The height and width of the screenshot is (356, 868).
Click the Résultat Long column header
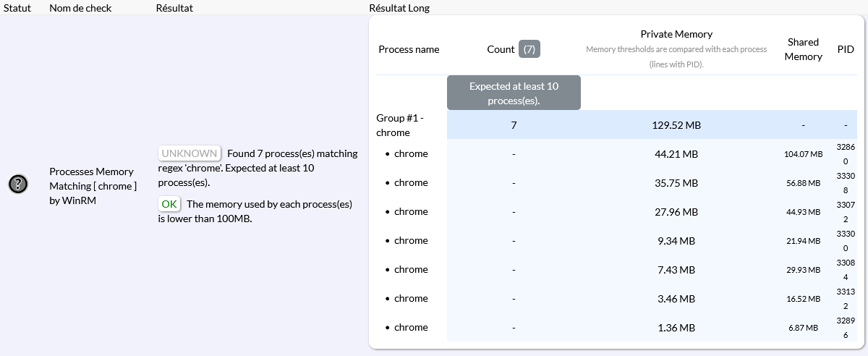[399, 8]
